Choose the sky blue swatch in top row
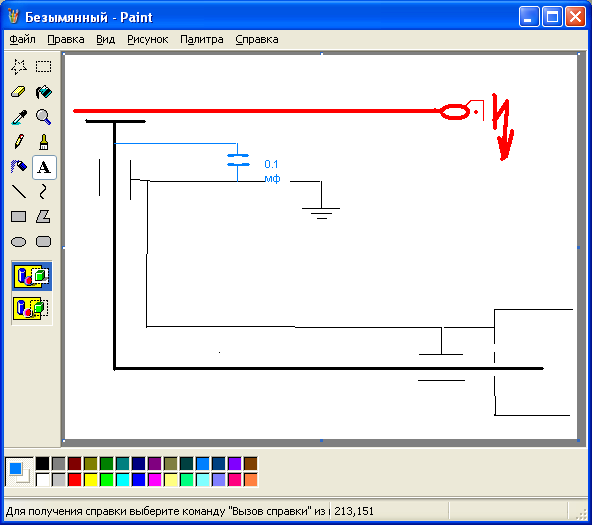The height and width of the screenshot is (525, 592). click(202, 463)
